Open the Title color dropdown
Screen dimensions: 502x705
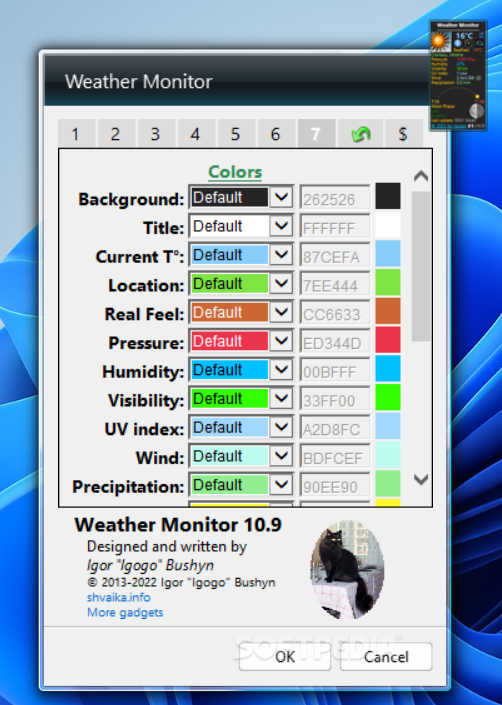[x=241, y=226]
